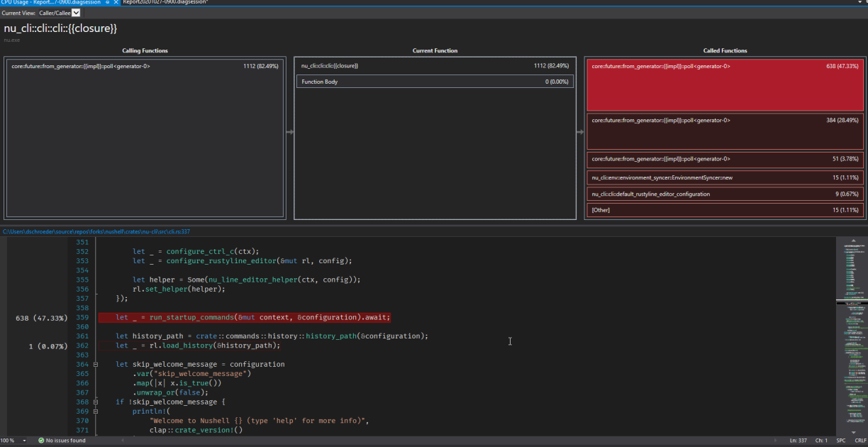Click the Welcome to Nushell string line
This screenshot has width=868, height=447.
(260, 421)
